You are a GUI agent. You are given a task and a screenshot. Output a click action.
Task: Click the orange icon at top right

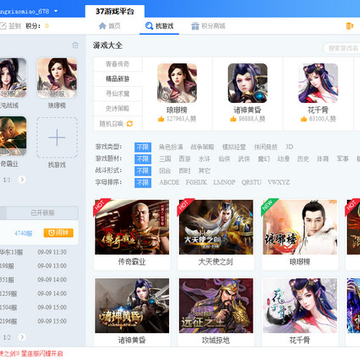click(x=349, y=26)
